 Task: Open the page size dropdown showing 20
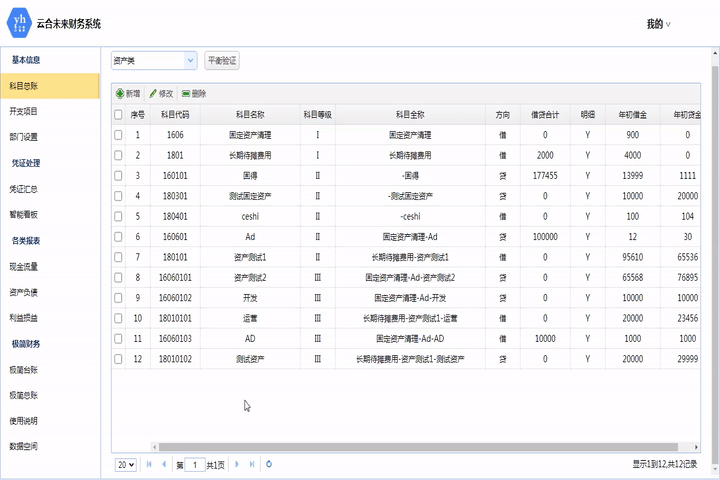coord(126,465)
